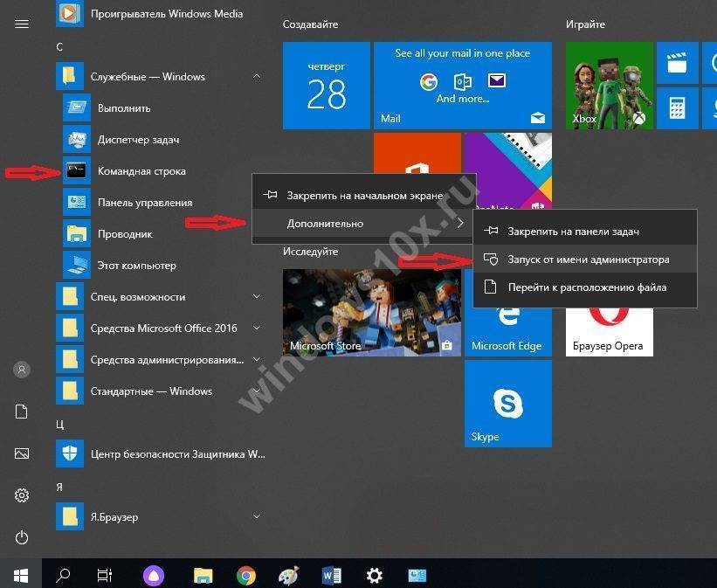This screenshot has height=588, width=717.
Task: Open the Command Prompt icon (Командная строка)
Action: coord(77,171)
